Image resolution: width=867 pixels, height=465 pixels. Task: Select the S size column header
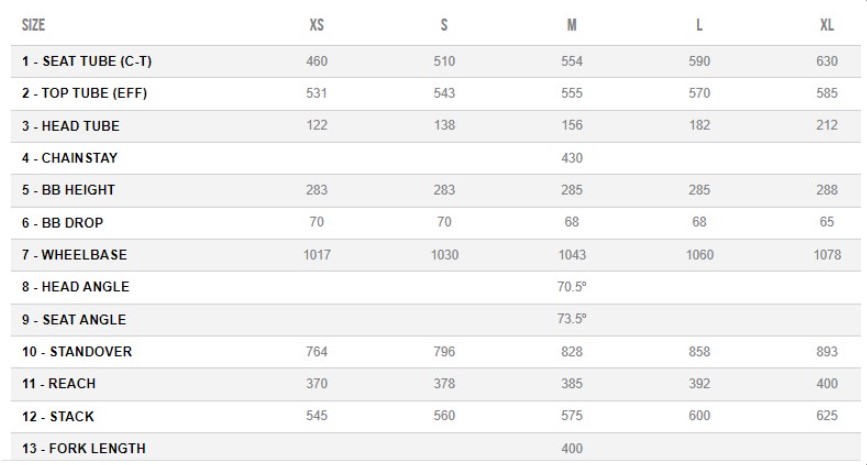point(444,25)
